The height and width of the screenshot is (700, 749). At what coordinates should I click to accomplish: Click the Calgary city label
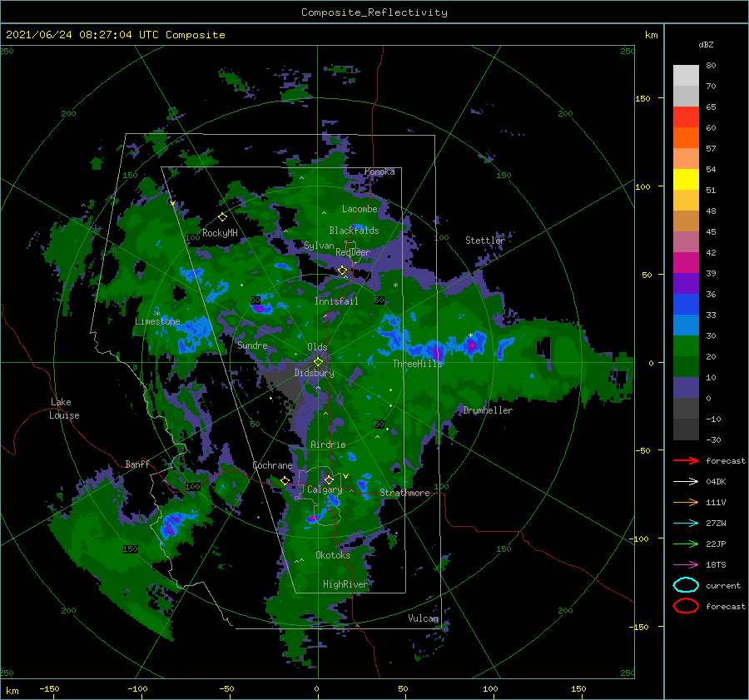325,489
